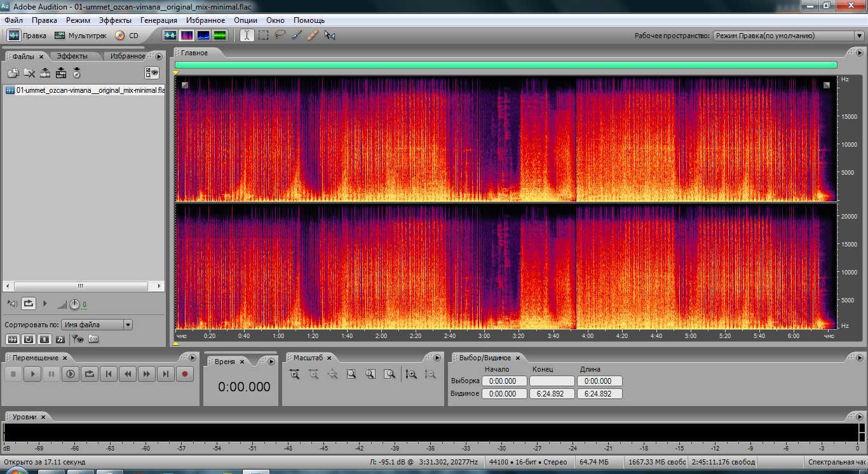This screenshot has height=474, width=868.
Task: Toggle show video files filter
Action: click(44, 339)
